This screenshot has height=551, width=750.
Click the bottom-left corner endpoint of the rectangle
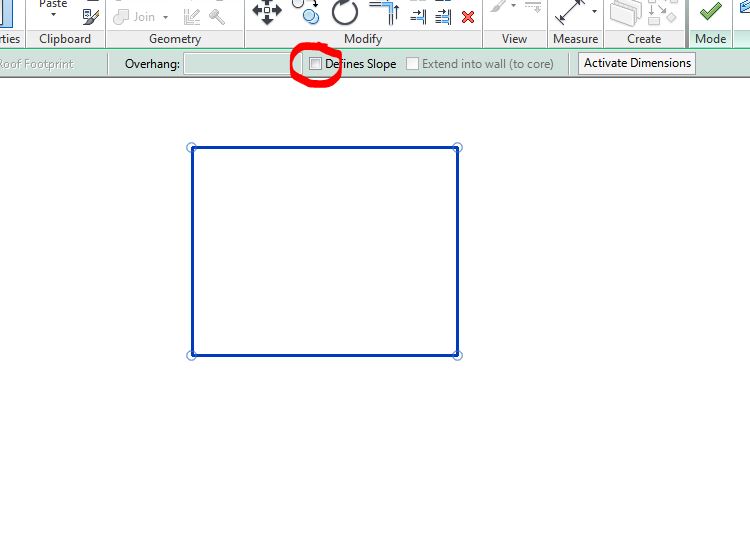[x=191, y=355]
